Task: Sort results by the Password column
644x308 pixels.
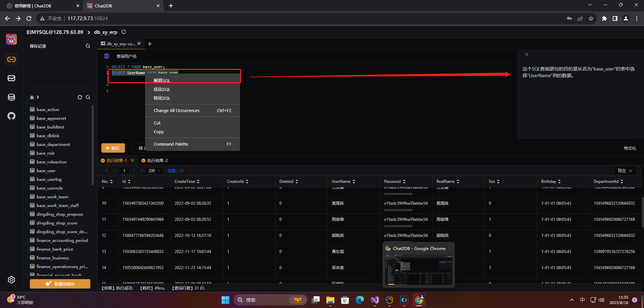Action: point(404,182)
